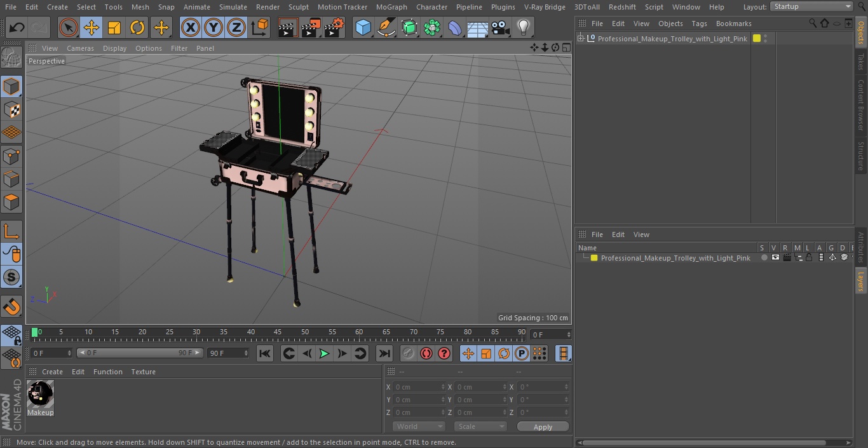Toggle position keyframe recording

coord(468,353)
